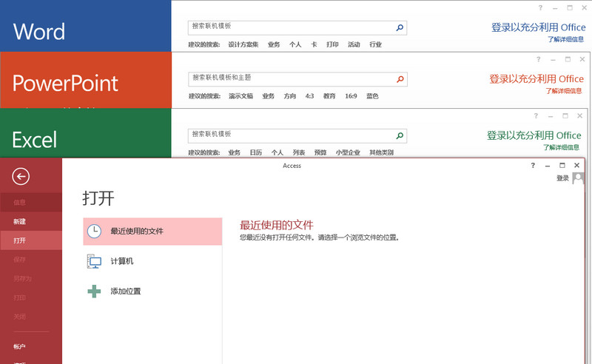Image resolution: width=592 pixels, height=364 pixels.
Task: Click 行业 suggested search in Word
Action: coord(375,44)
